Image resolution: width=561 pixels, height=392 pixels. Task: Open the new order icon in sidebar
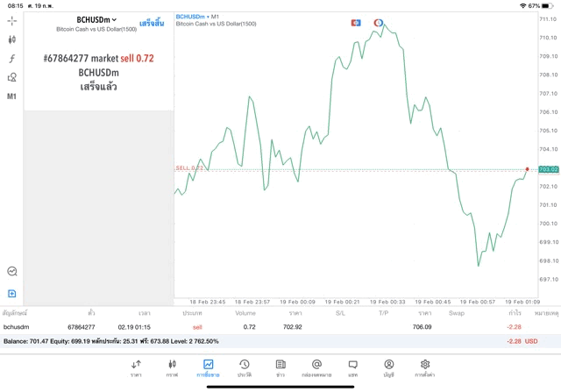coord(12,293)
